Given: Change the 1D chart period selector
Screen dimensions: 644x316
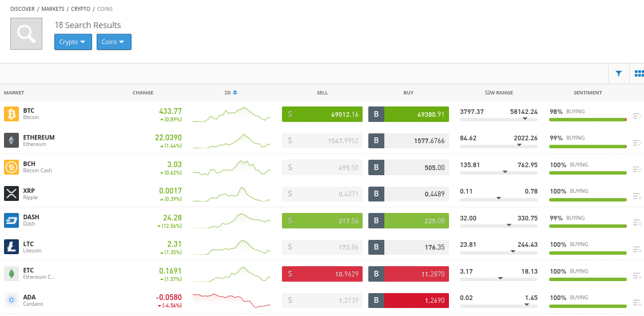Looking at the screenshot, I should click(x=230, y=93).
